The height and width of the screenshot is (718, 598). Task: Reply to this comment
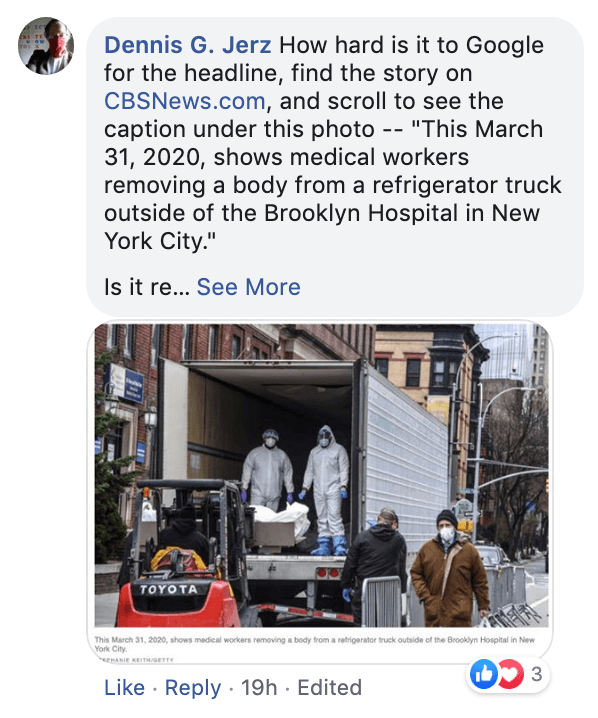193,687
